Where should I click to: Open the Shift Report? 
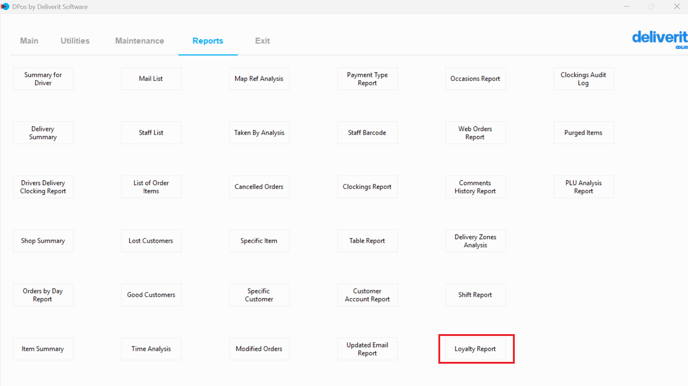[475, 295]
